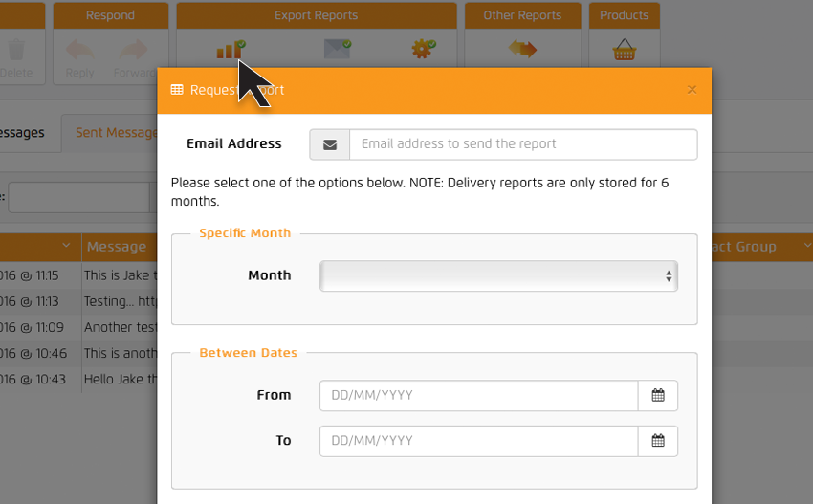Image resolution: width=813 pixels, height=504 pixels.
Task: Click the From date input field
Action: [478, 396]
